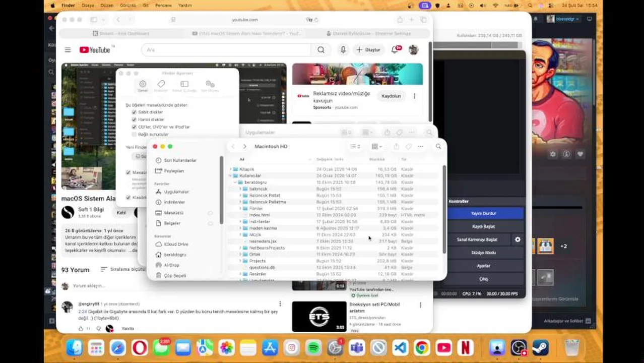Open grouping dropdown in Macintosh HD toolbar
The image size is (644, 363).
point(377,147)
